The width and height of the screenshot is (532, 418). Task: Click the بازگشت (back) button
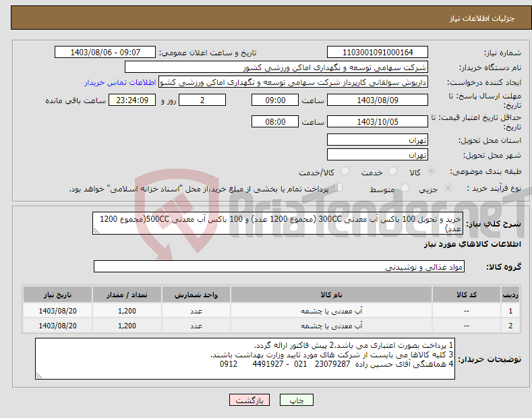point(249,400)
